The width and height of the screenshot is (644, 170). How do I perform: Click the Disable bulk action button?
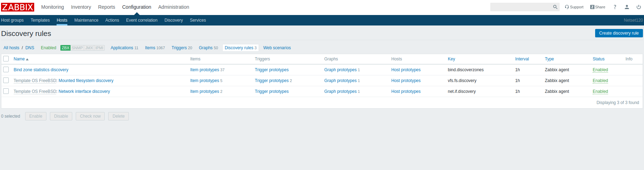point(61,116)
